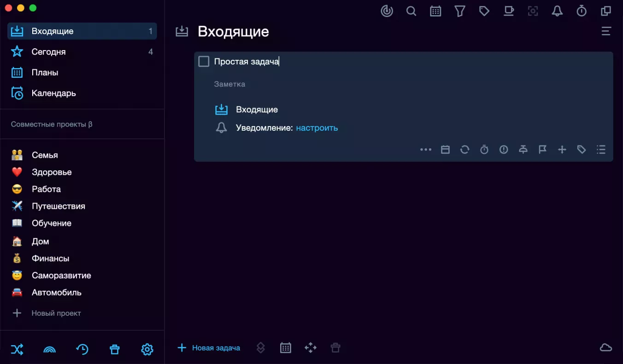This screenshot has width=623, height=364.
Task: Click the dimmed layers icon in bottom bar
Action: (x=261, y=348)
